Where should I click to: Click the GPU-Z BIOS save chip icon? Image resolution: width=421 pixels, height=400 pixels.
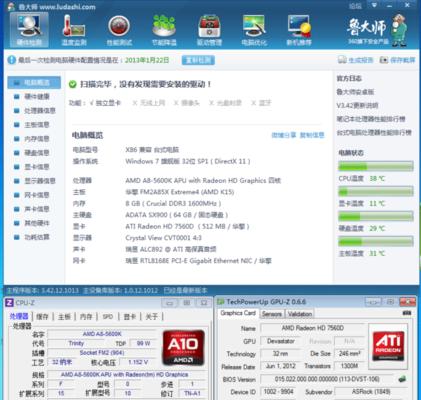[x=402, y=379]
